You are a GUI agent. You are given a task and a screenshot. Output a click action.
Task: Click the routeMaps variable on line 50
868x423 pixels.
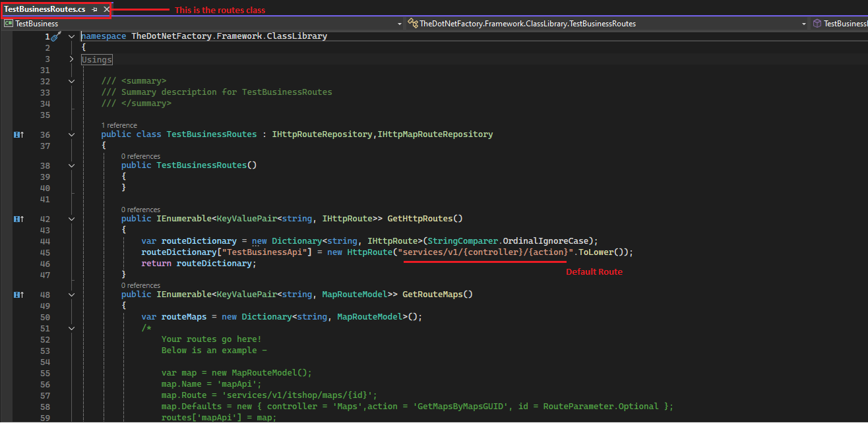[x=184, y=317]
